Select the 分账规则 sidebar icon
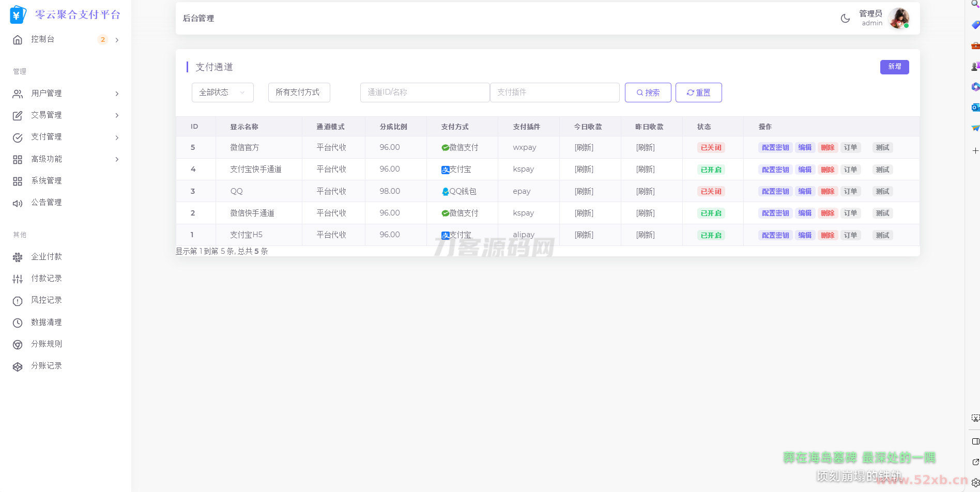Image resolution: width=980 pixels, height=492 pixels. tap(18, 344)
